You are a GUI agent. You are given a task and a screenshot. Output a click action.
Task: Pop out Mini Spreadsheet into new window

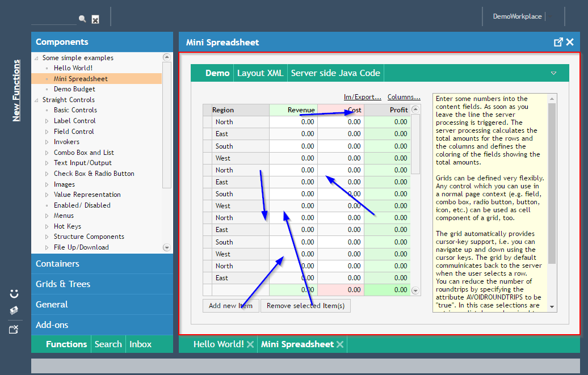(x=558, y=42)
